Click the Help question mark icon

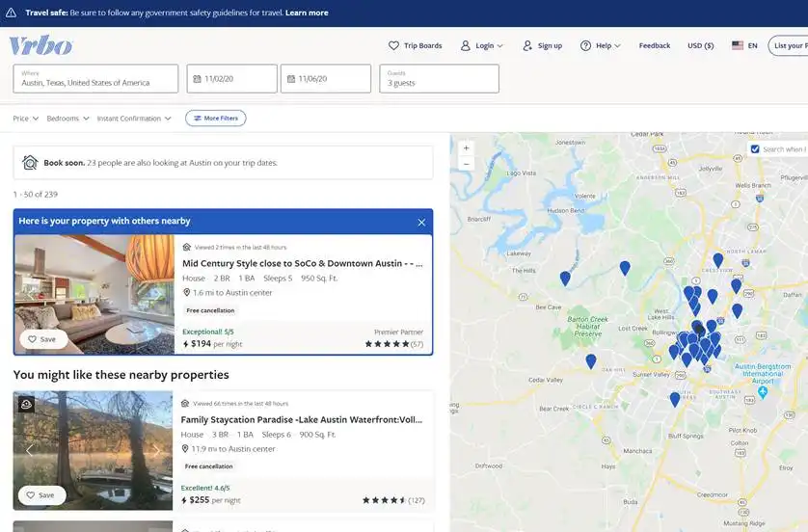click(585, 45)
